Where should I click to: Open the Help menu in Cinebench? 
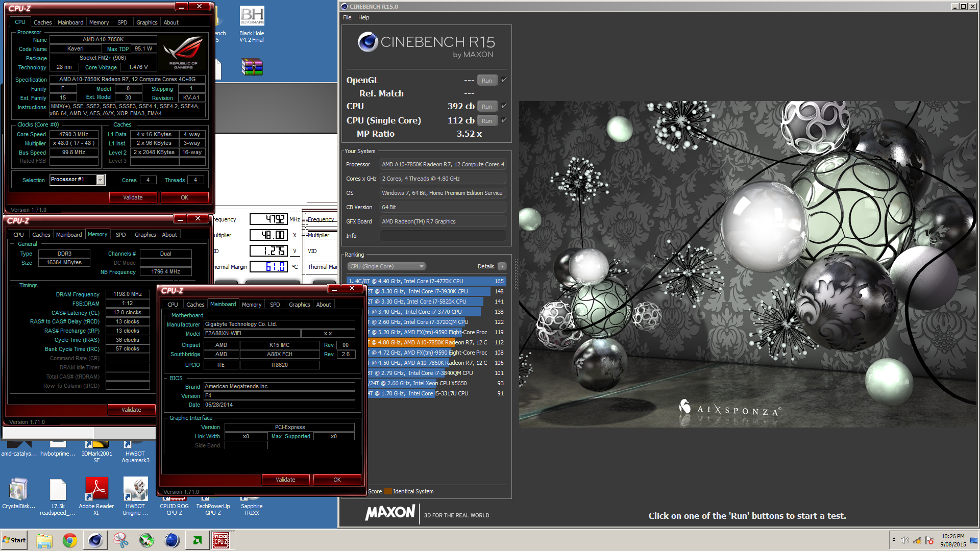click(x=363, y=17)
